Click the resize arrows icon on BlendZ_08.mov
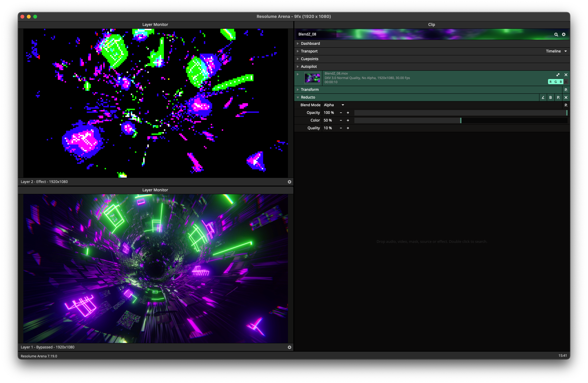This screenshot has width=588, height=383. pos(558,75)
